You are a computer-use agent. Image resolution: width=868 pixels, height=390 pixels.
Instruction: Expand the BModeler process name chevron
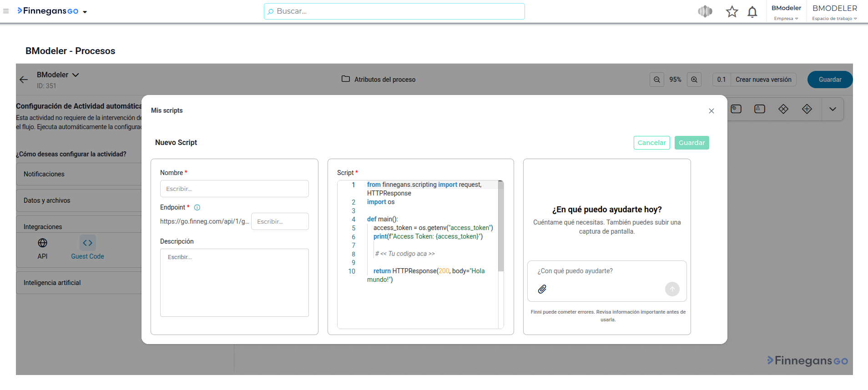pyautogui.click(x=76, y=75)
